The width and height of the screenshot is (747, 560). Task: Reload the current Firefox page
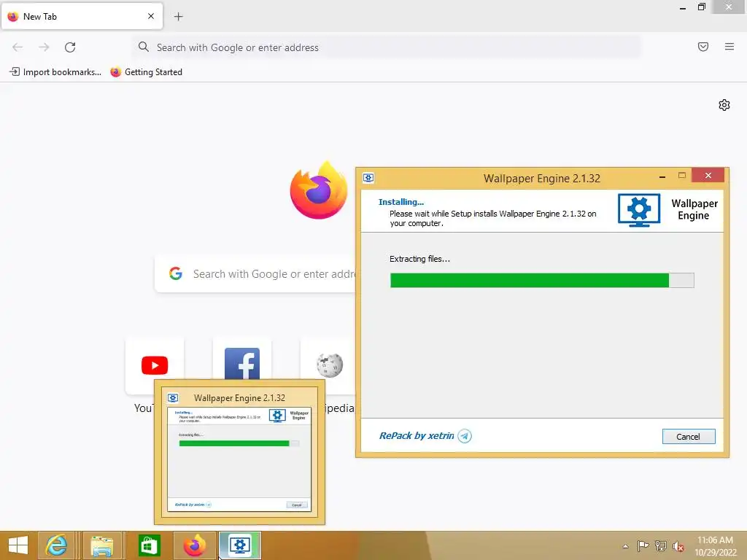coord(70,47)
